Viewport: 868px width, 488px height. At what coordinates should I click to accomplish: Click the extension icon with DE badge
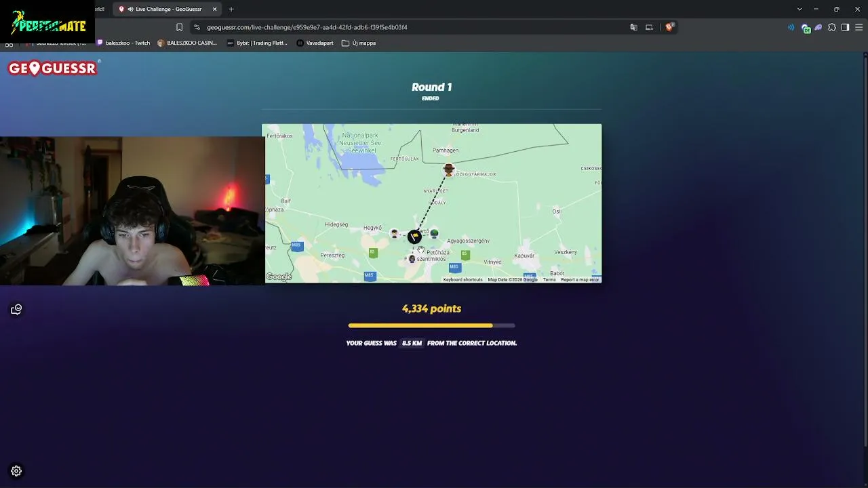(805, 28)
